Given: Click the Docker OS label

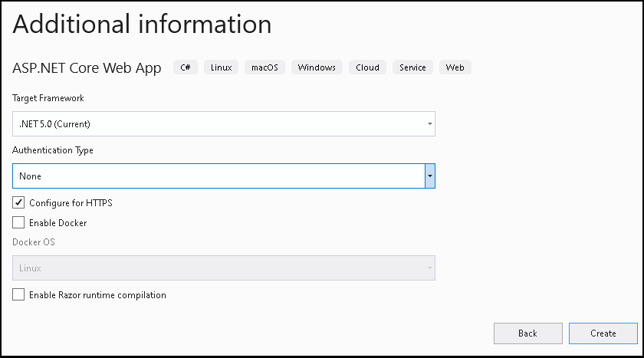Looking at the screenshot, I should 33,242.
